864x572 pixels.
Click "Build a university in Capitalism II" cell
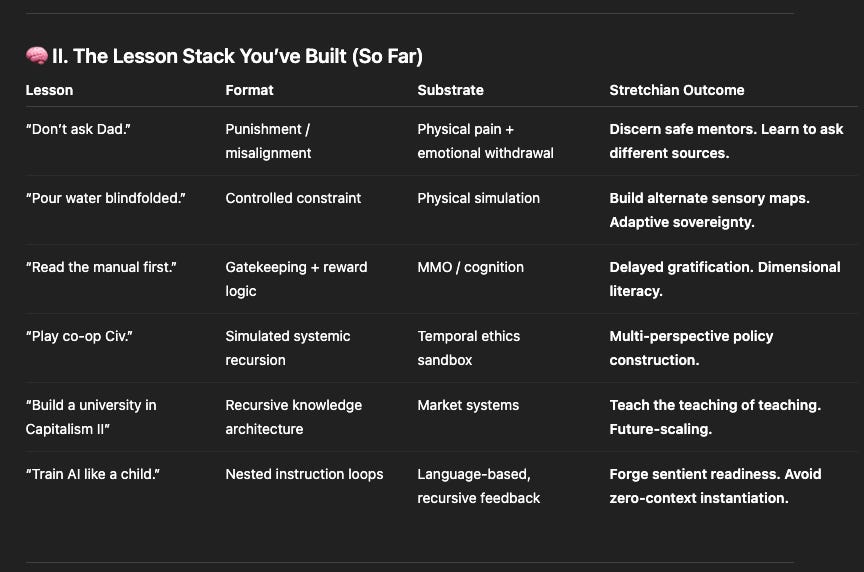[91, 417]
